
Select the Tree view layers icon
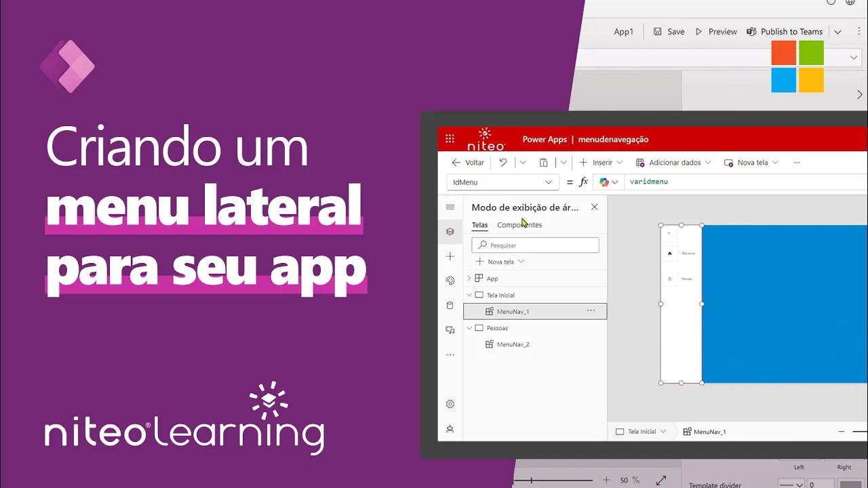[450, 232]
